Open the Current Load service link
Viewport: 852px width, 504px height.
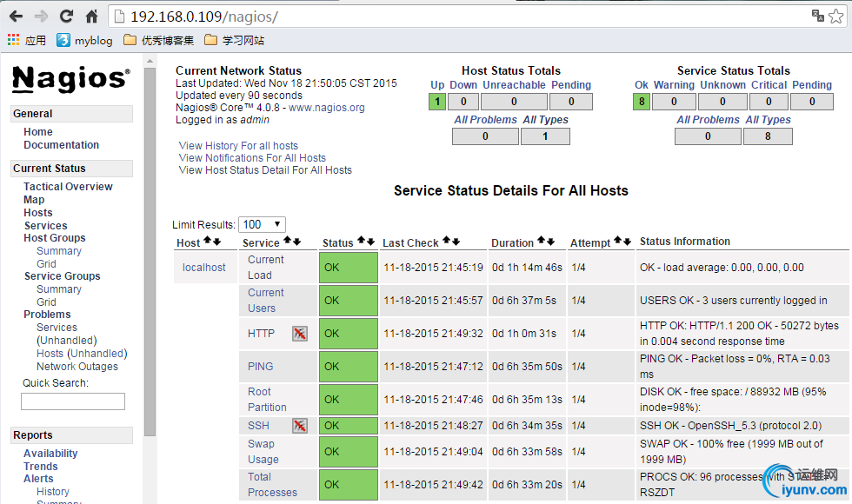click(x=266, y=268)
